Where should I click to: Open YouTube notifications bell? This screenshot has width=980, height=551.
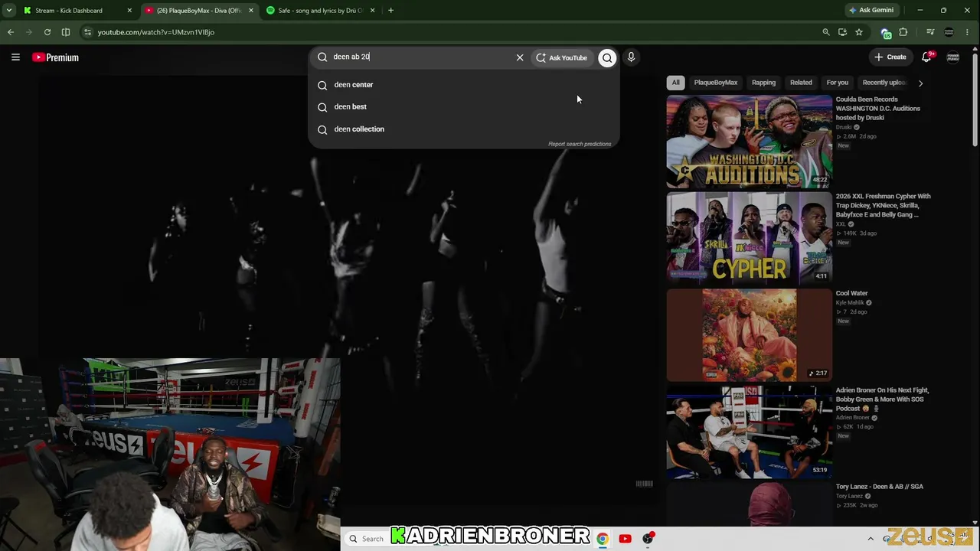tap(926, 57)
